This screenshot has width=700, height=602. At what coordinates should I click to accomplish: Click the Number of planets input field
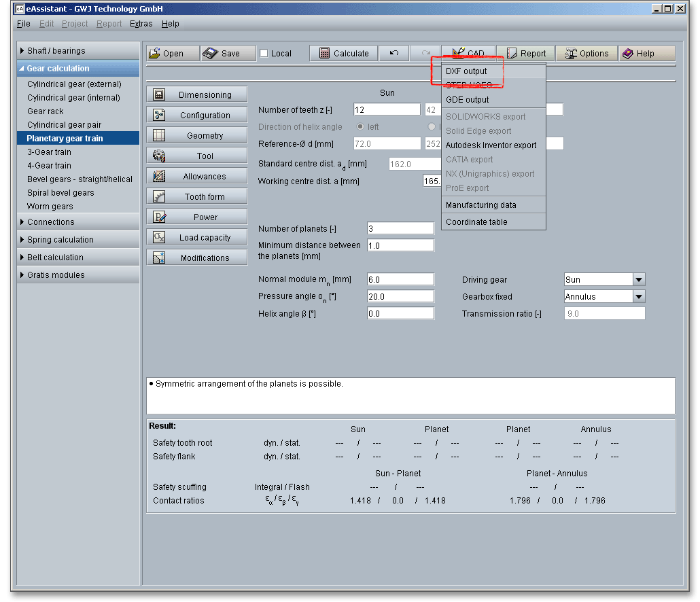400,229
